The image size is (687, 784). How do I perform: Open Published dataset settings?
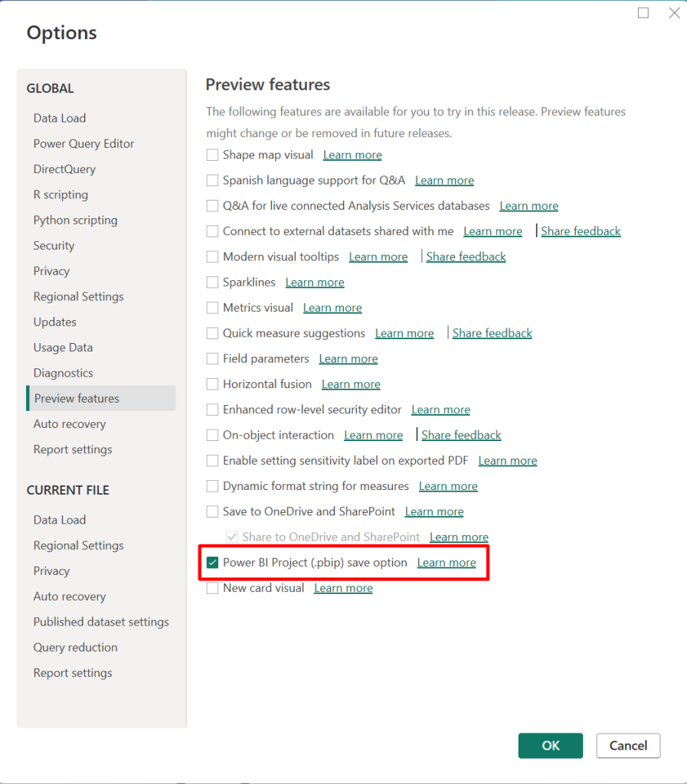(x=101, y=622)
